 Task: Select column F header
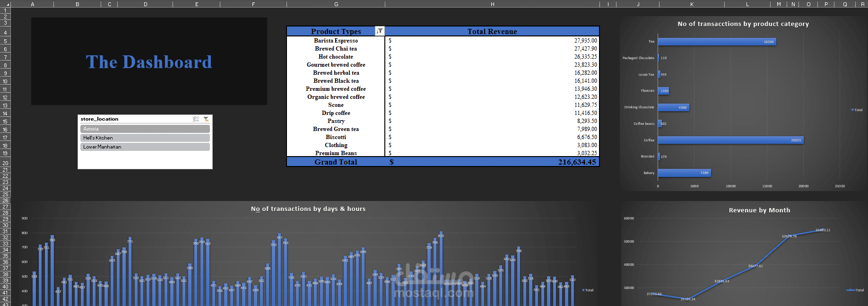[253, 4]
